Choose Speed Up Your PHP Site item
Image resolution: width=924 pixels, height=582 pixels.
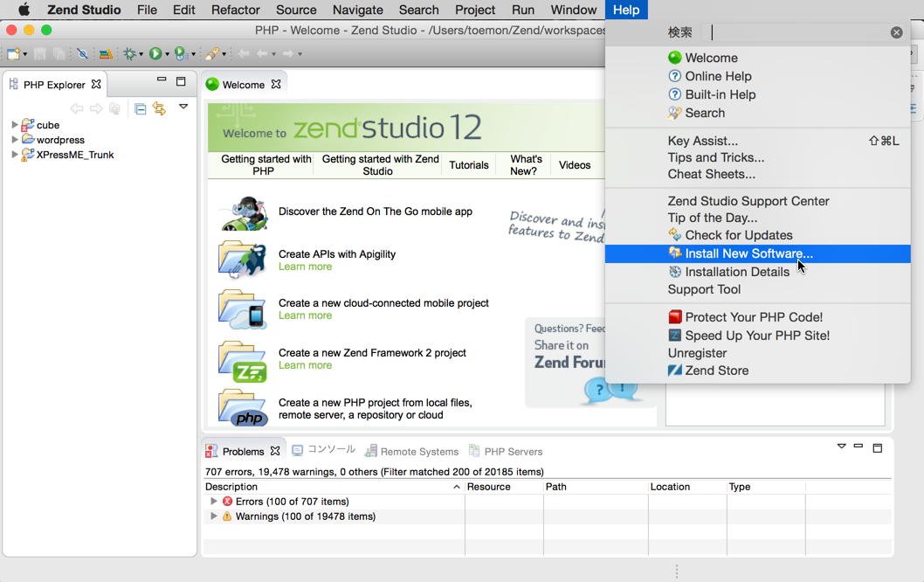[x=758, y=336]
